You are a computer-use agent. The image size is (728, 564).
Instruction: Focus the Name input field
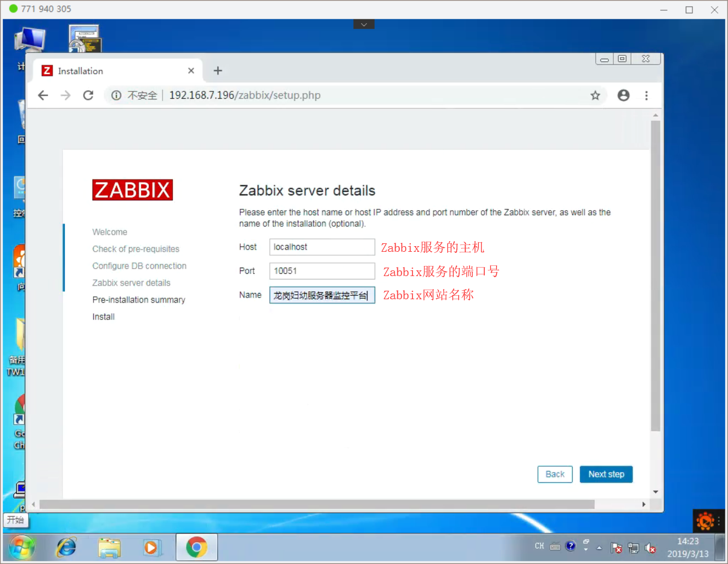tap(322, 295)
